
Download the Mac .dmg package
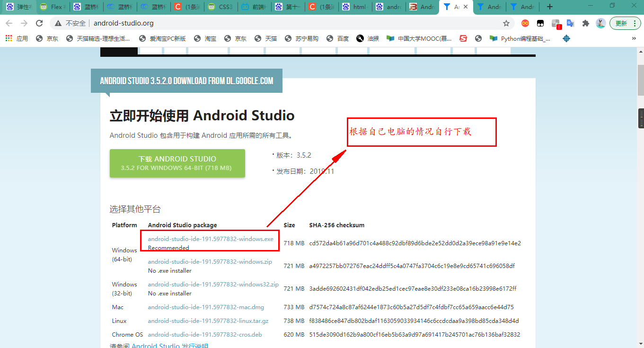206,307
